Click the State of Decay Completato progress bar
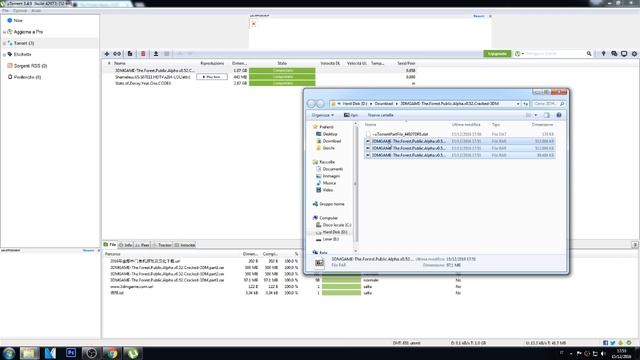The height and width of the screenshot is (360, 640). 282,83
